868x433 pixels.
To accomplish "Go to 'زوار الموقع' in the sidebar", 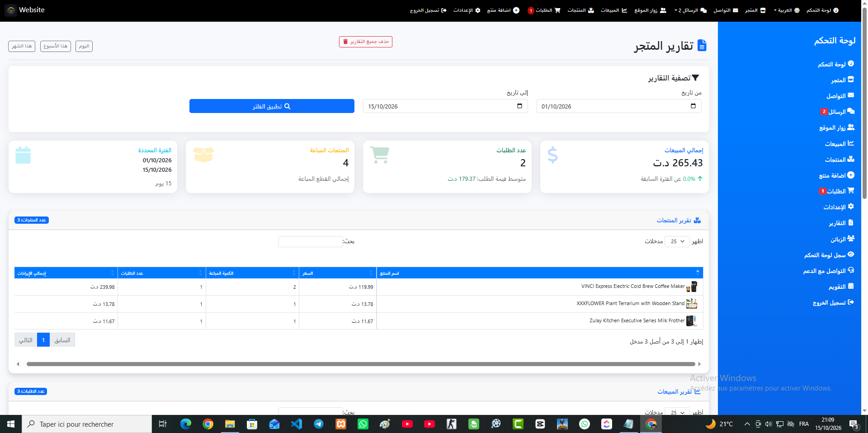I will pyautogui.click(x=837, y=127).
